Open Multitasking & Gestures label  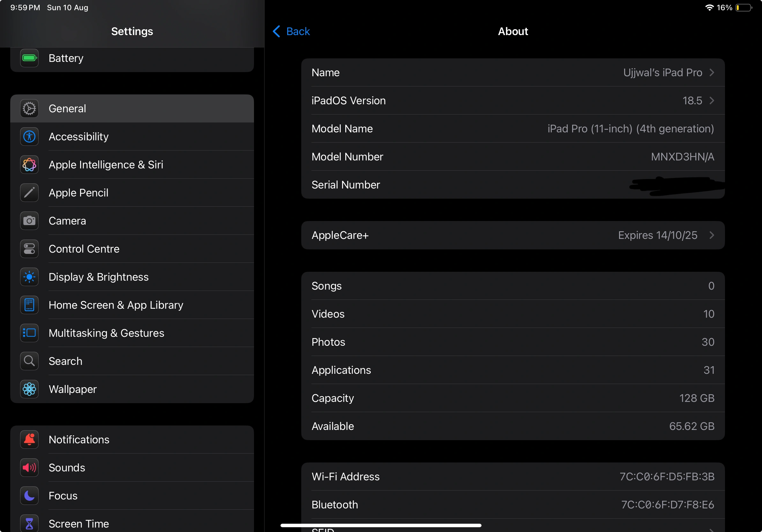tap(106, 333)
